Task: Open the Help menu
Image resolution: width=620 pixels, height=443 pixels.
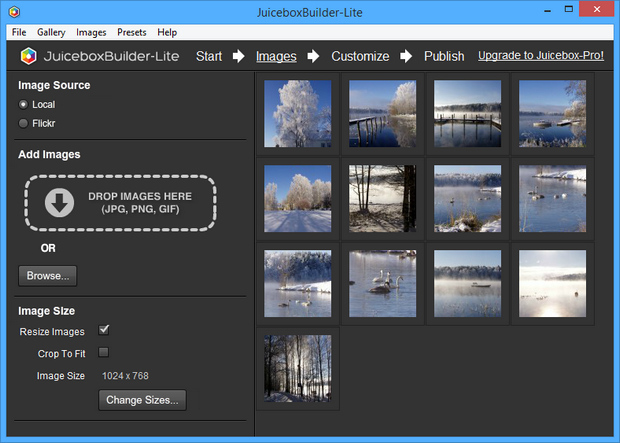Action: [167, 32]
